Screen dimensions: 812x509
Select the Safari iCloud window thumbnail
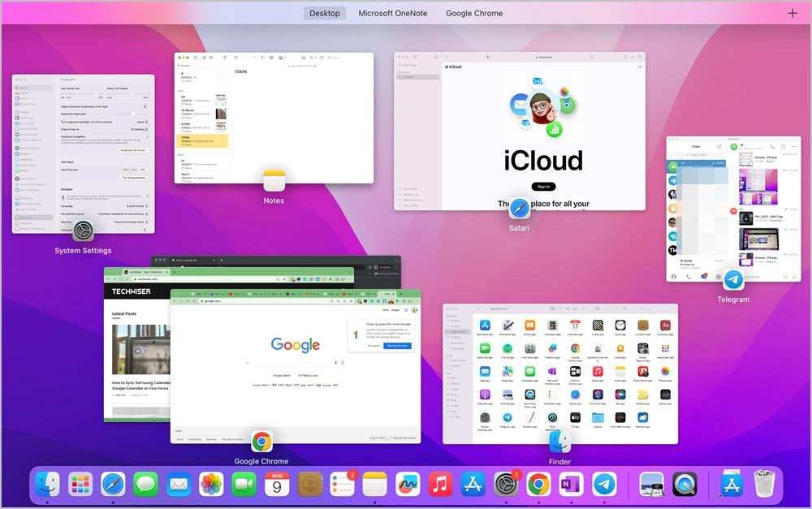(520, 131)
